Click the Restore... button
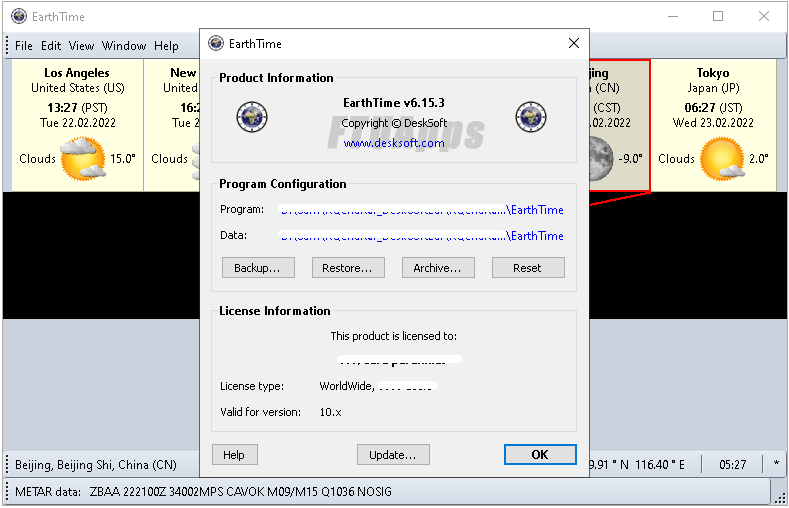The width and height of the screenshot is (789, 508). tap(348, 268)
